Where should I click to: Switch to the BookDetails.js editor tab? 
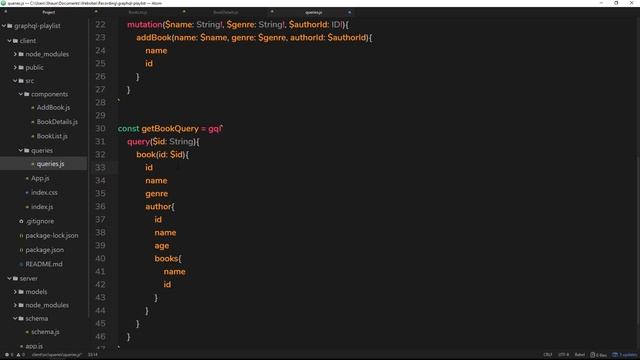(225, 12)
